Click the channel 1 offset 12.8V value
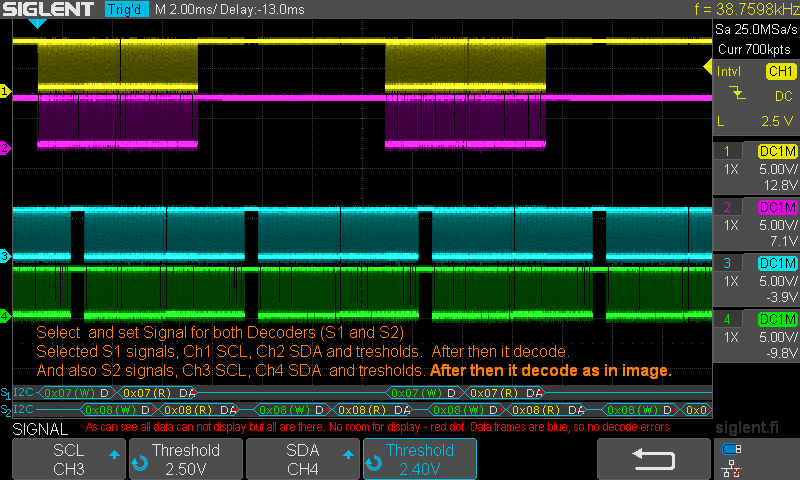This screenshot has height=480, width=800. 780,185
